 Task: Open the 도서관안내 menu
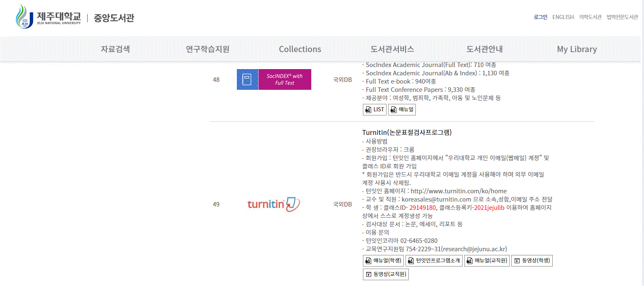point(484,49)
